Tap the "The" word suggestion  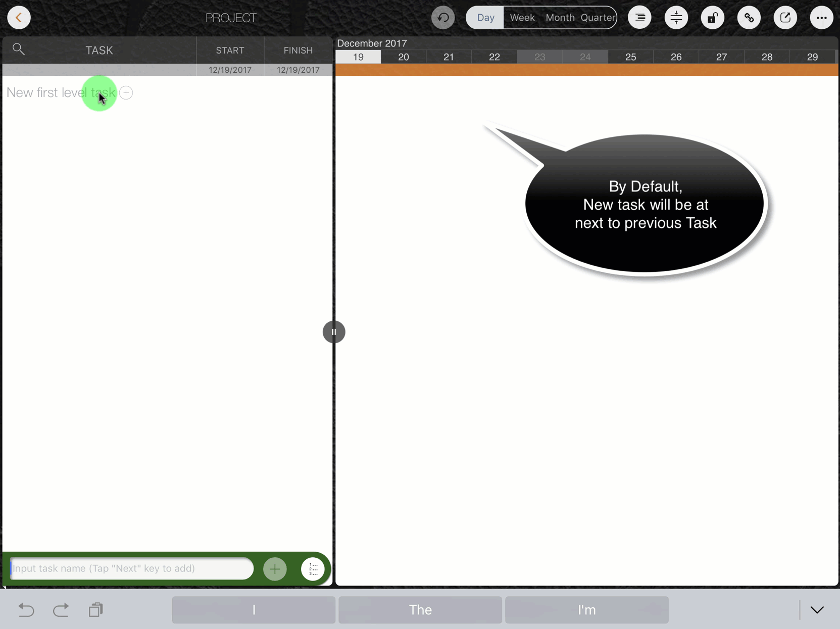(x=420, y=610)
